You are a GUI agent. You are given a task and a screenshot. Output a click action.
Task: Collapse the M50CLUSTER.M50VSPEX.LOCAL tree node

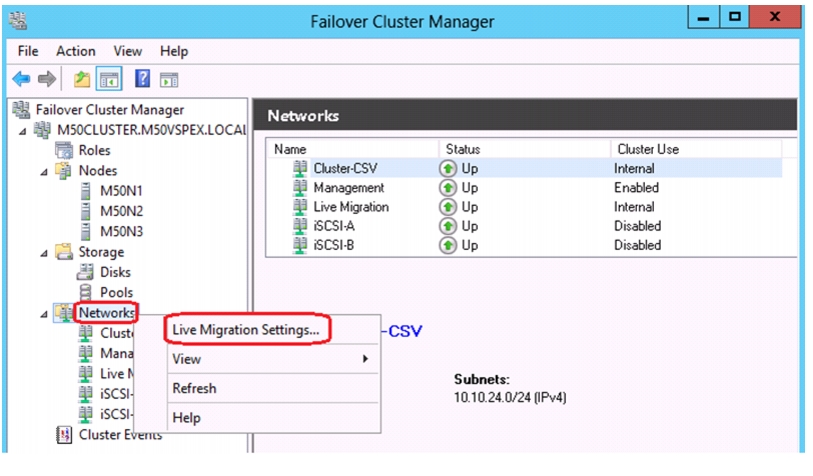tap(22, 132)
